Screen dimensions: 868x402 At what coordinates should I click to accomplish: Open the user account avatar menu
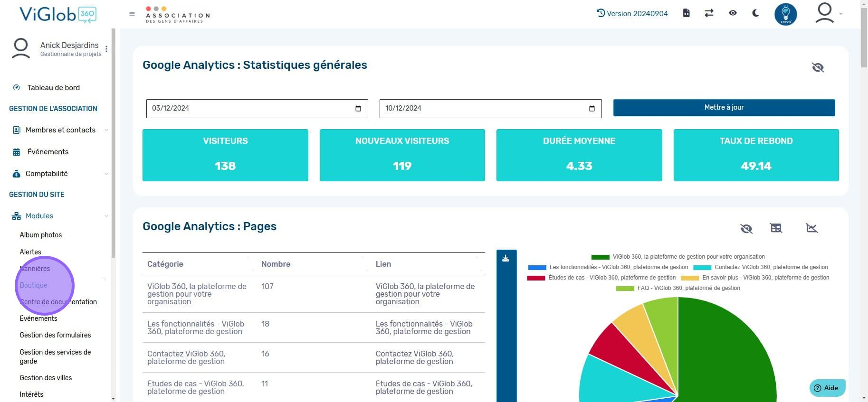click(829, 13)
